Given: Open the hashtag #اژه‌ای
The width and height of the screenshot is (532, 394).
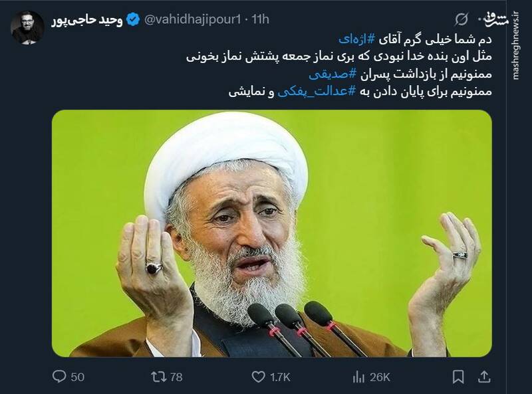Looking at the screenshot, I should (x=356, y=39).
